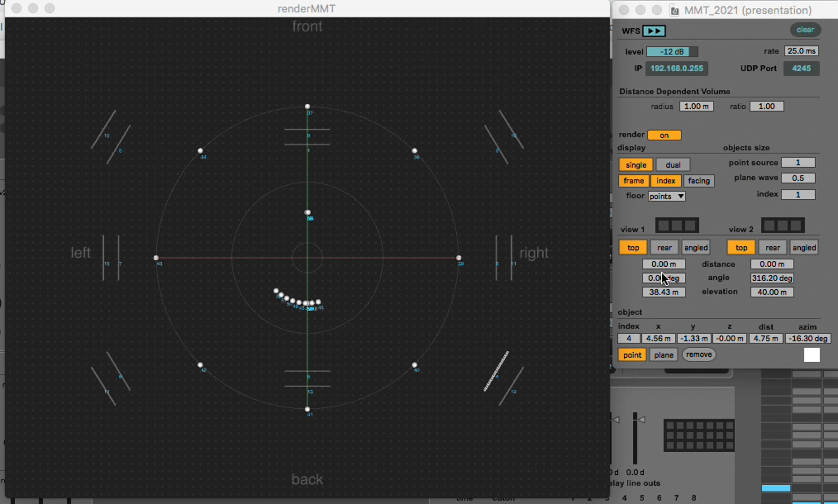The width and height of the screenshot is (838, 504).
Task: Click the view 2 preset box
Action: coord(783,225)
